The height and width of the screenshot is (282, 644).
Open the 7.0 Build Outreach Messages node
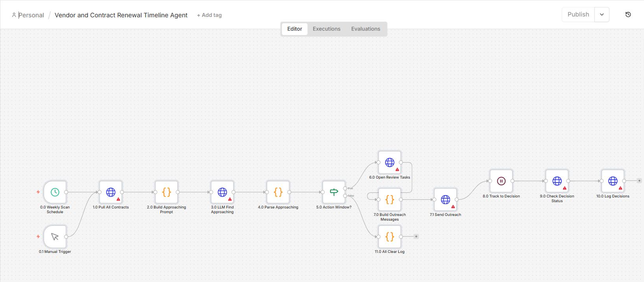[x=389, y=199]
